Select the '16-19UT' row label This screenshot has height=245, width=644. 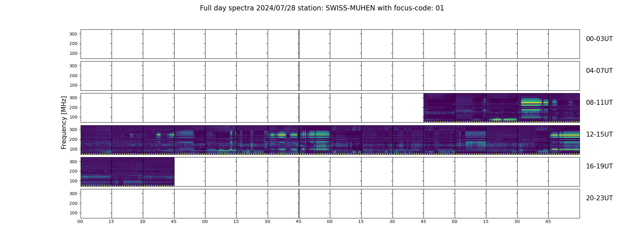(599, 166)
